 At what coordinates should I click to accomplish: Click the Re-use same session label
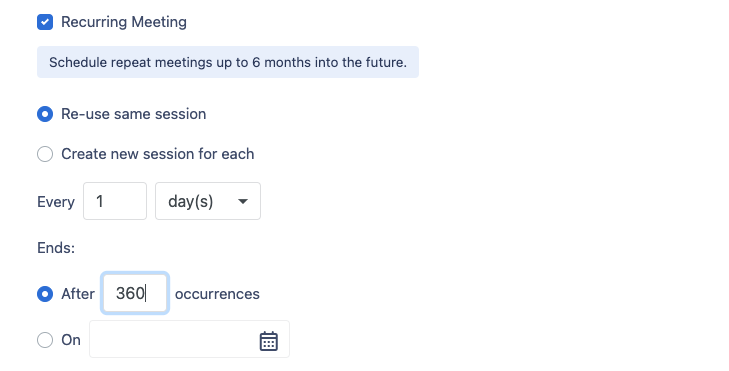coord(134,114)
